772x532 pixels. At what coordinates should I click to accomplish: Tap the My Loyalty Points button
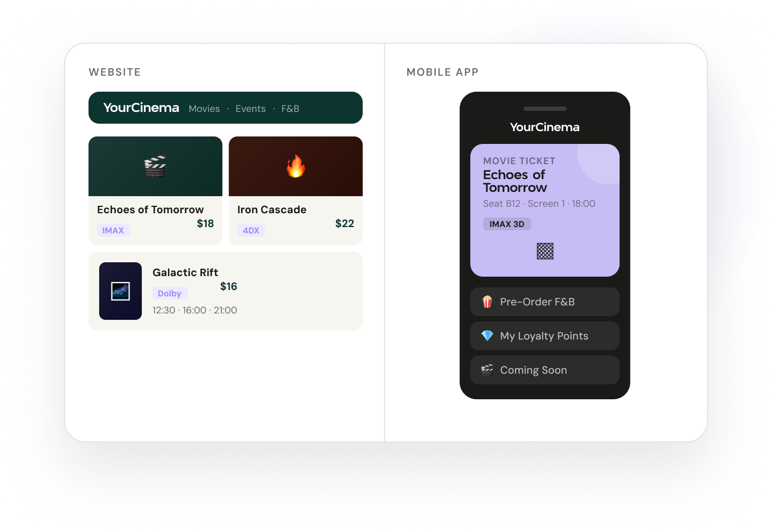point(545,336)
